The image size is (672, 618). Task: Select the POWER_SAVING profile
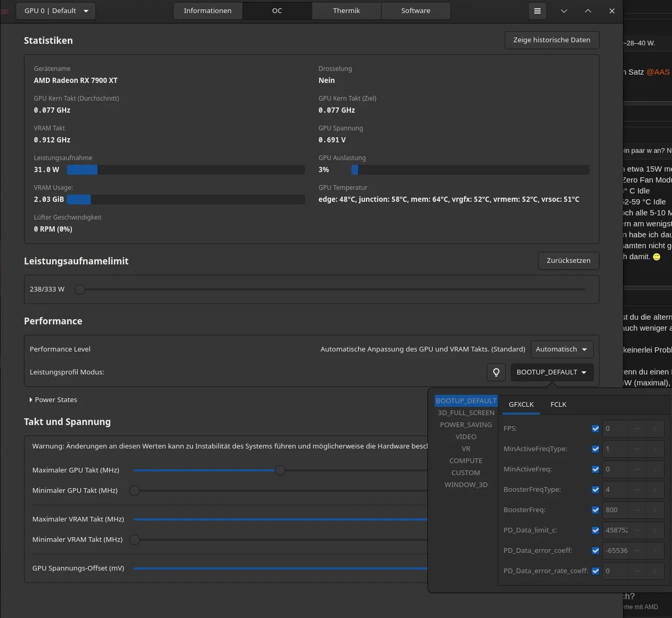pyautogui.click(x=466, y=425)
